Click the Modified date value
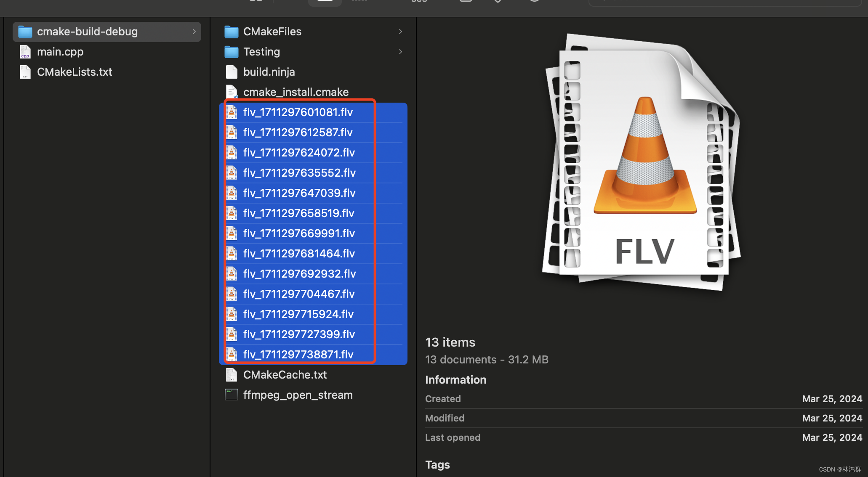 point(832,418)
